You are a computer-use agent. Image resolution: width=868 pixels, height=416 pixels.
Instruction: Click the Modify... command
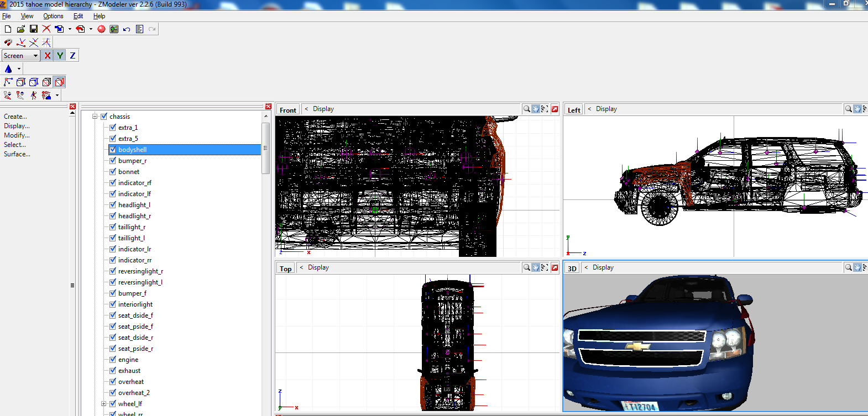pyautogui.click(x=17, y=135)
